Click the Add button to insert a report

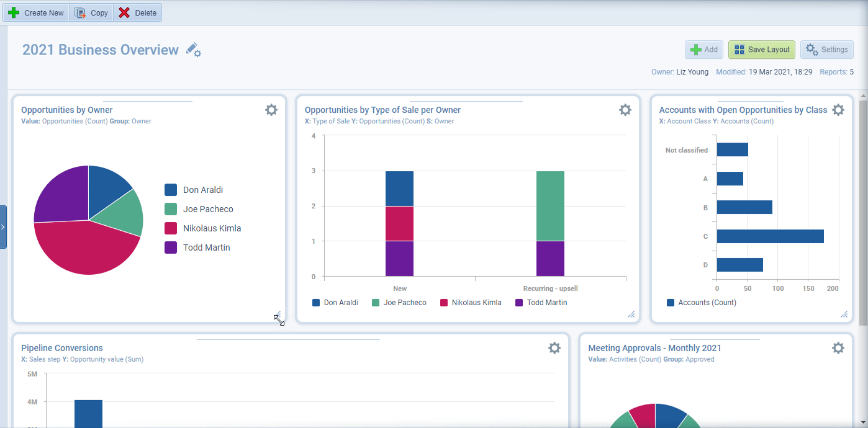coord(703,49)
